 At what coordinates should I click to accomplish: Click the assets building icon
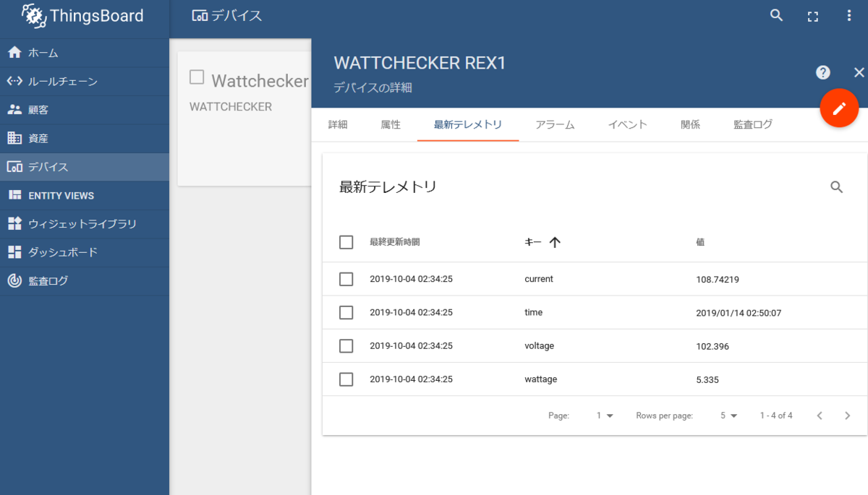(x=14, y=138)
